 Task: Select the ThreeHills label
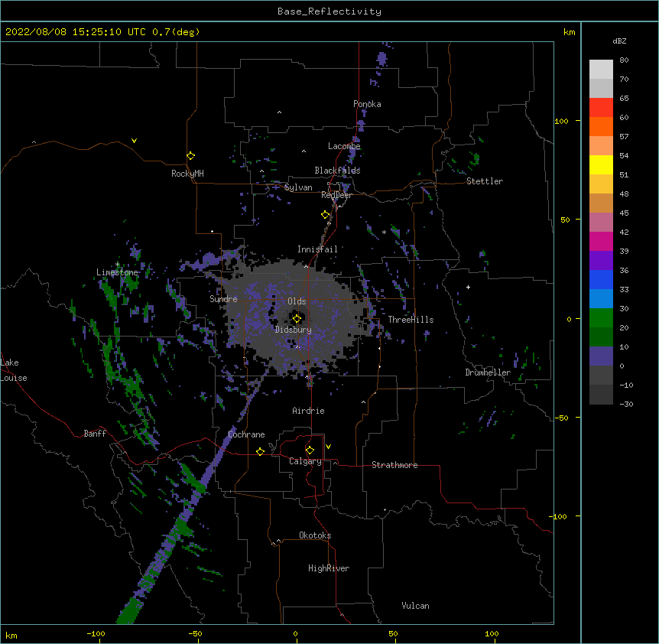[x=411, y=320]
